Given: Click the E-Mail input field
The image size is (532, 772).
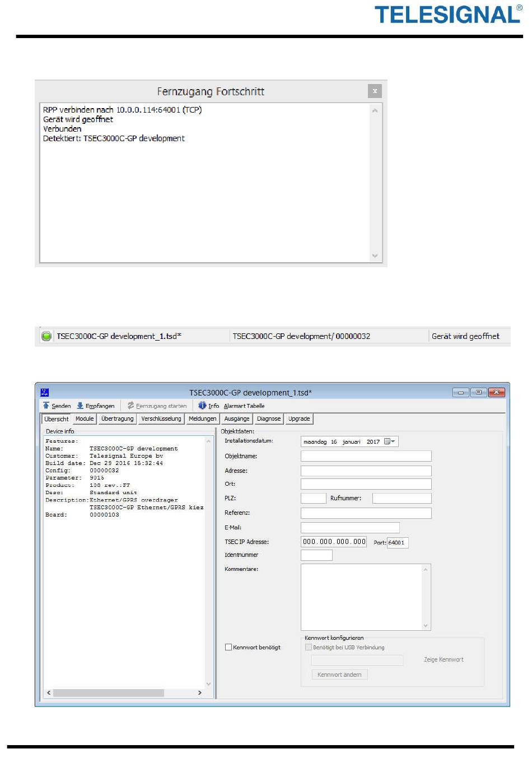Looking at the screenshot, I should pyautogui.click(x=350, y=527).
